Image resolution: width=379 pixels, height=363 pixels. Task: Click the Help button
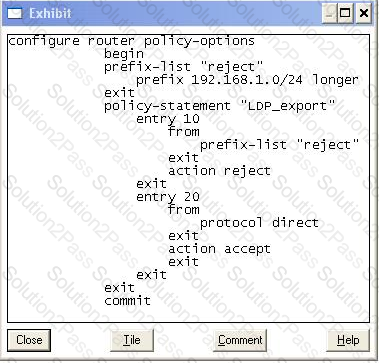click(348, 340)
